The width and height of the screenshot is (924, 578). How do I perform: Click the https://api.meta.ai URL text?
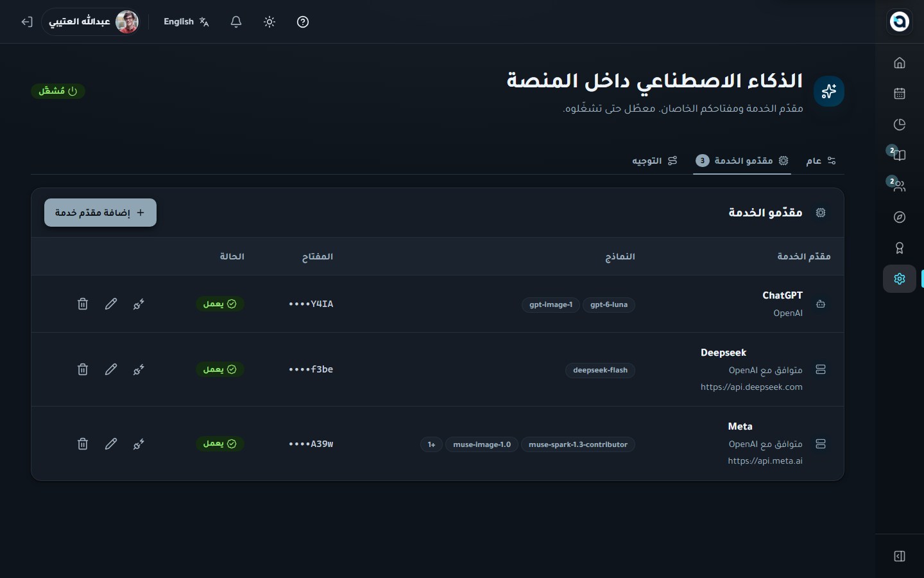[x=765, y=461]
